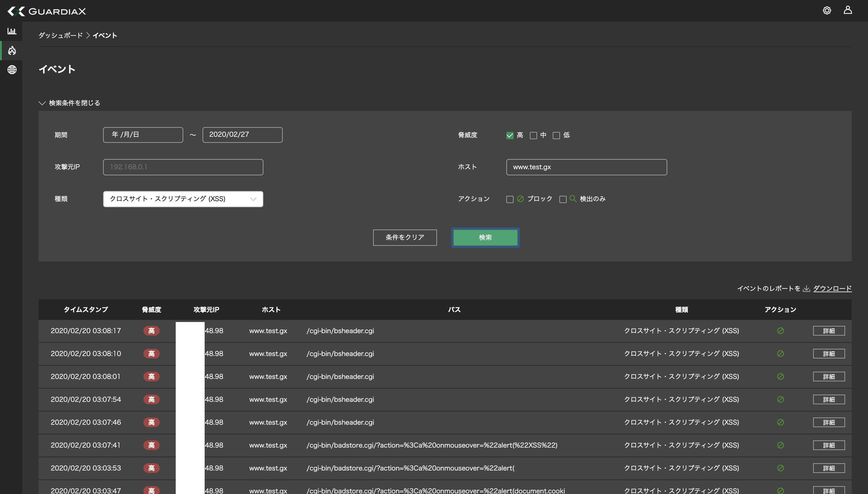Enable the ブロック action checkbox

pos(510,199)
